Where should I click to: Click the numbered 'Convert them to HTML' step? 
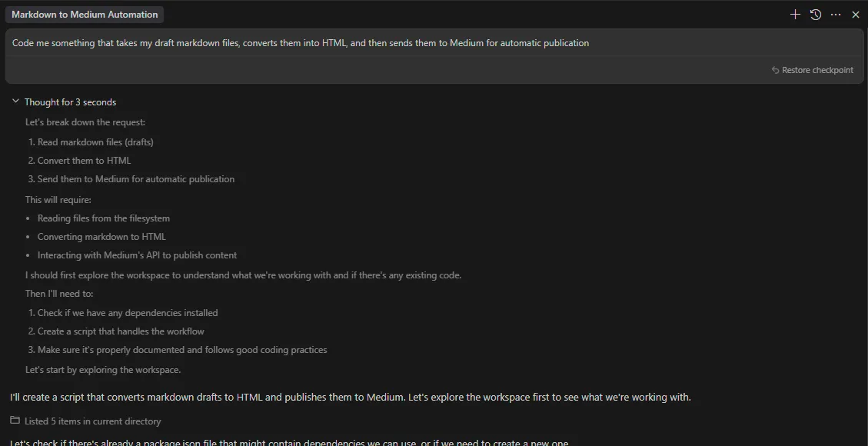[x=84, y=161]
